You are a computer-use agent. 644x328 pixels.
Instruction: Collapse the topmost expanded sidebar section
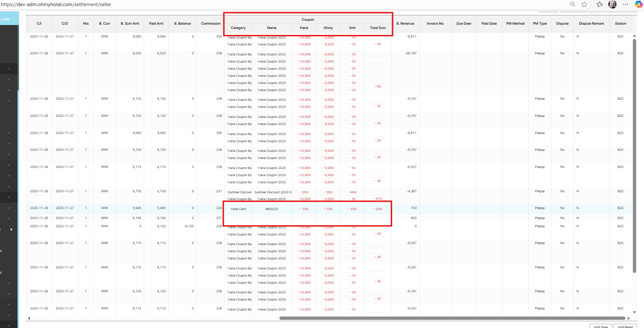pos(9,69)
